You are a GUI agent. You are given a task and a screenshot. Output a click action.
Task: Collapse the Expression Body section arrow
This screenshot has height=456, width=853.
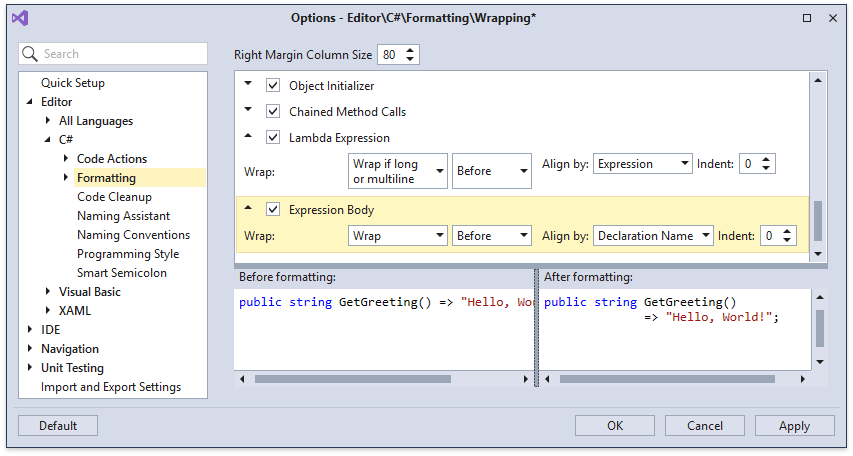click(x=249, y=209)
